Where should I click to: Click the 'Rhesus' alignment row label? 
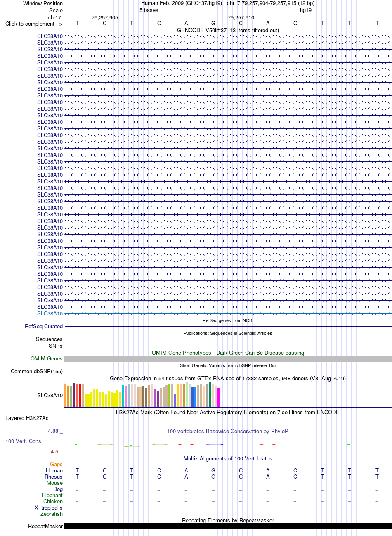[x=54, y=477]
